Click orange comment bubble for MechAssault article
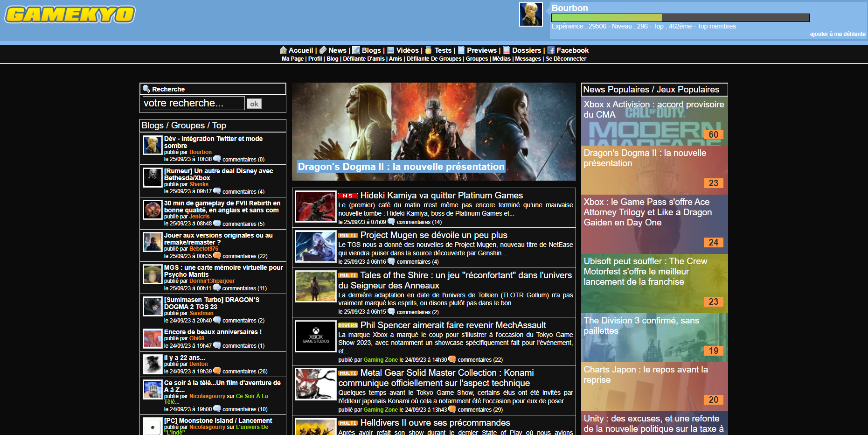The height and width of the screenshot is (435, 868). (452, 359)
